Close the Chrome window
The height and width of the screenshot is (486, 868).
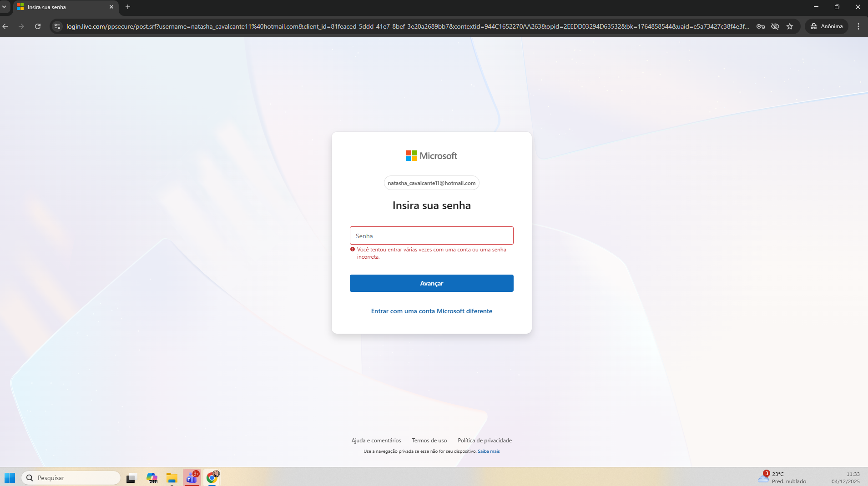point(858,7)
